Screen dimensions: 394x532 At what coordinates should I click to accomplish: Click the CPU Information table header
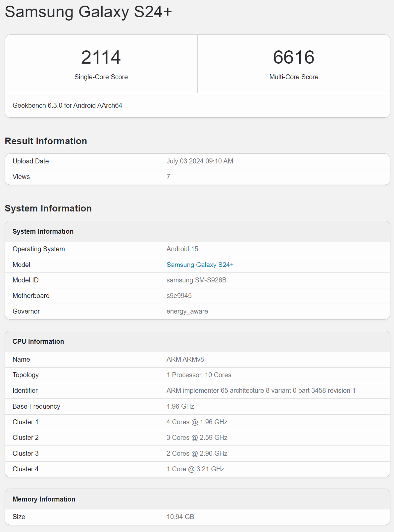(x=38, y=341)
